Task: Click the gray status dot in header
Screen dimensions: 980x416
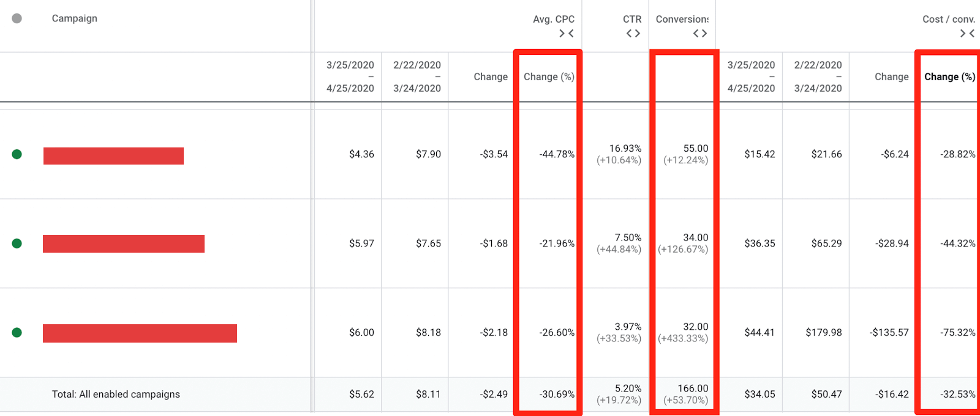Action: (x=17, y=18)
